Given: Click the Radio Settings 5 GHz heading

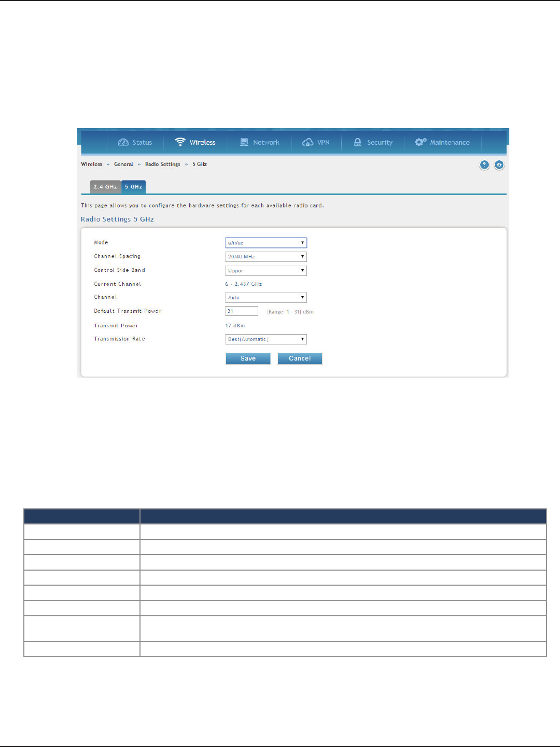Looking at the screenshot, I should [117, 219].
